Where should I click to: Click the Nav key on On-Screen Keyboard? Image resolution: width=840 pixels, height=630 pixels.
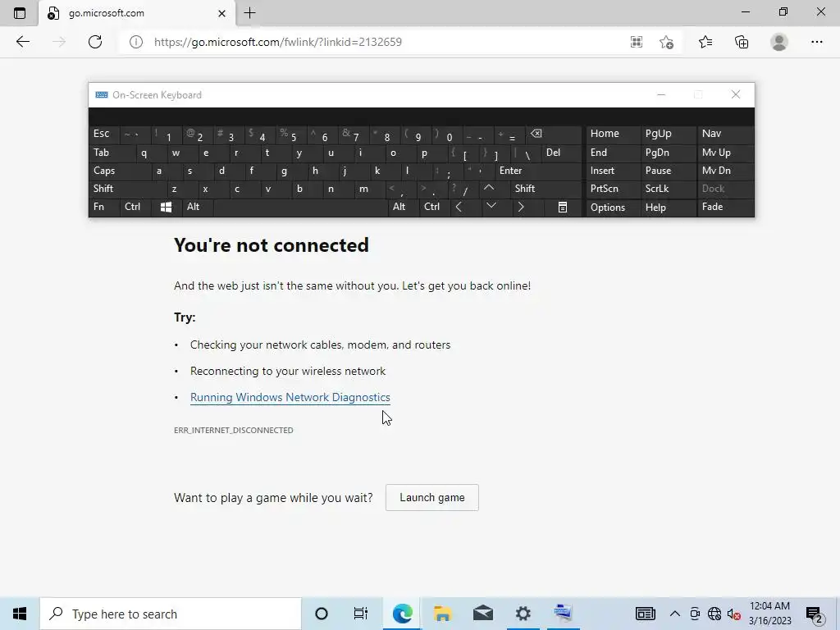[x=725, y=134]
